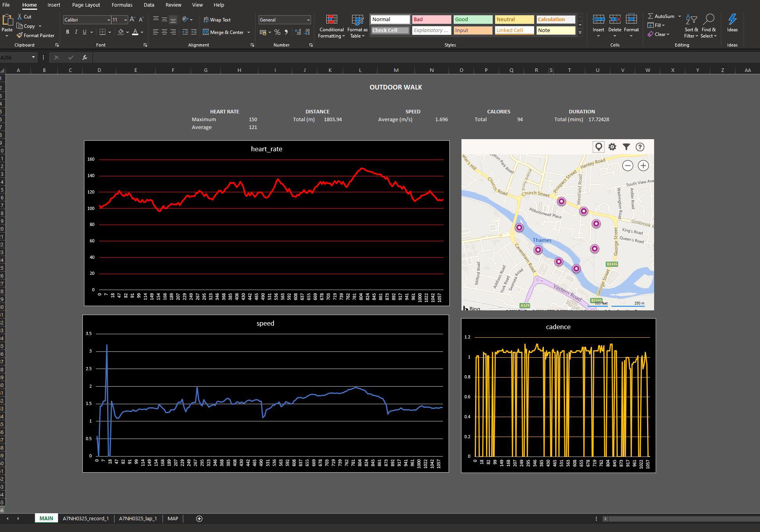The width and height of the screenshot is (760, 532).
Task: Click the map filter funnel icon
Action: (x=626, y=147)
